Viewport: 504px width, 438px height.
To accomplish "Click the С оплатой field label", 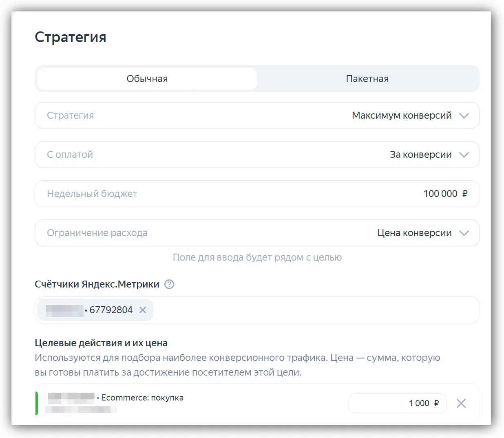I will (x=70, y=155).
